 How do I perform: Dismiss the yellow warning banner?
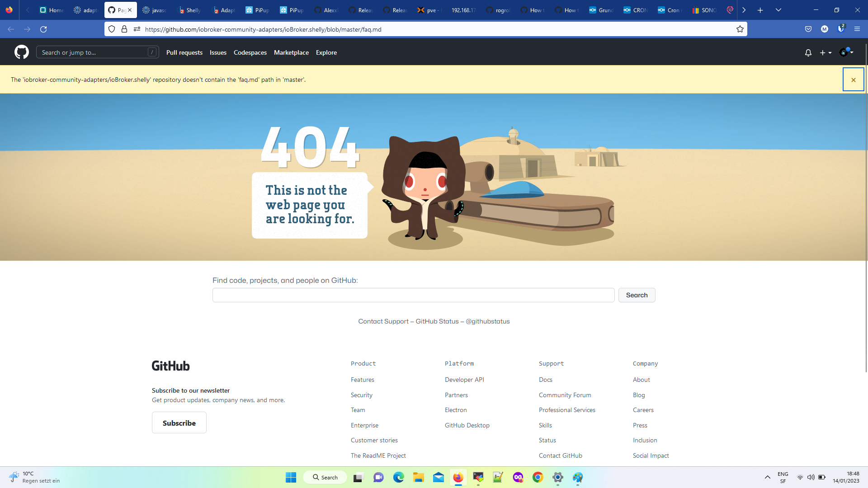[854, 80]
